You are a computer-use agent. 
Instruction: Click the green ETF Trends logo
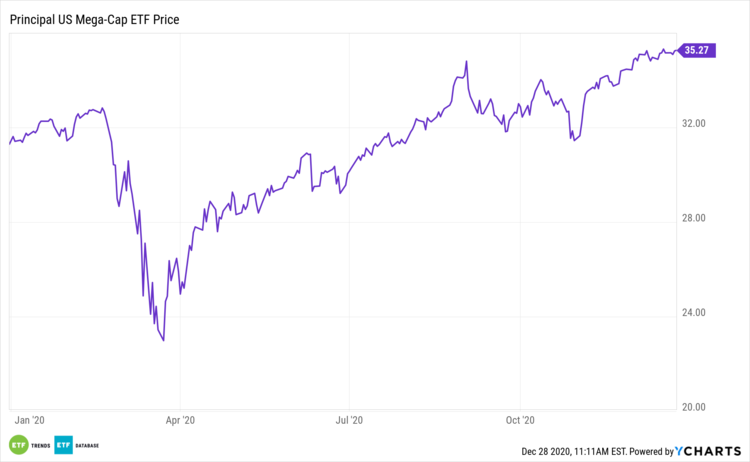(x=19, y=445)
